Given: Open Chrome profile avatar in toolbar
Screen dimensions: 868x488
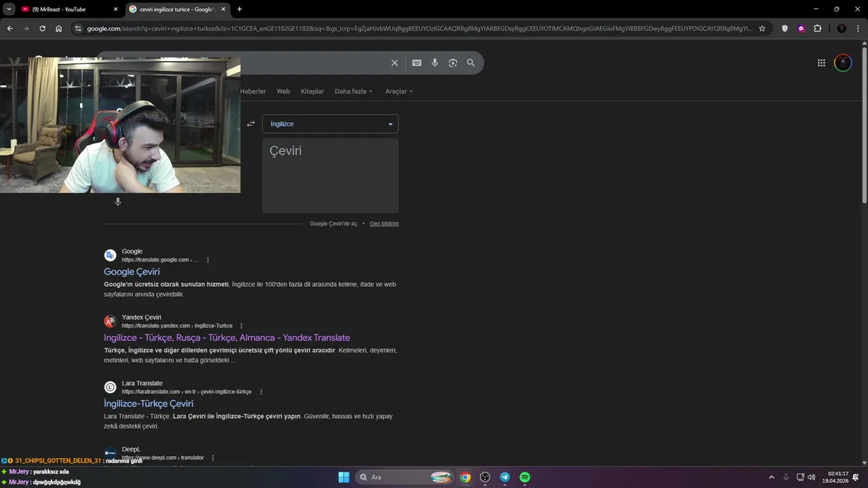Looking at the screenshot, I should click(x=842, y=28).
